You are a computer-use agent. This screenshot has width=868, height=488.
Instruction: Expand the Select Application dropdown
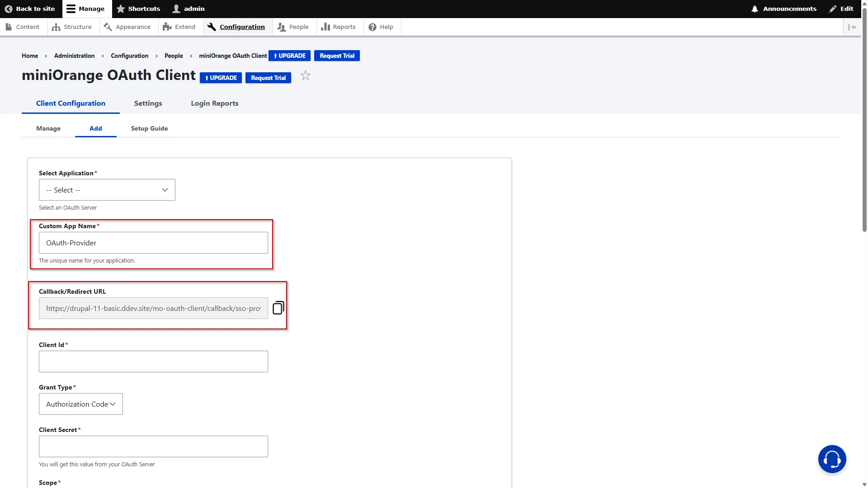[107, 190]
